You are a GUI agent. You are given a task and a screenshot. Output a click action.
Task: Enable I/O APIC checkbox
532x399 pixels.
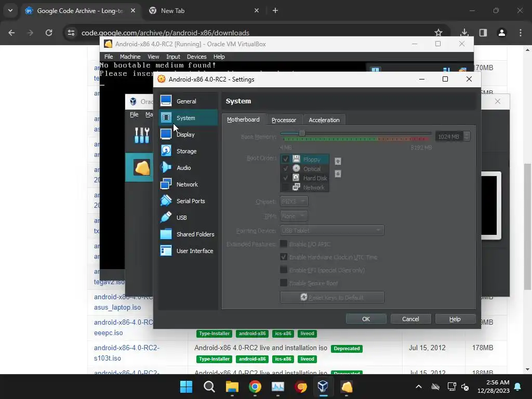(284, 244)
